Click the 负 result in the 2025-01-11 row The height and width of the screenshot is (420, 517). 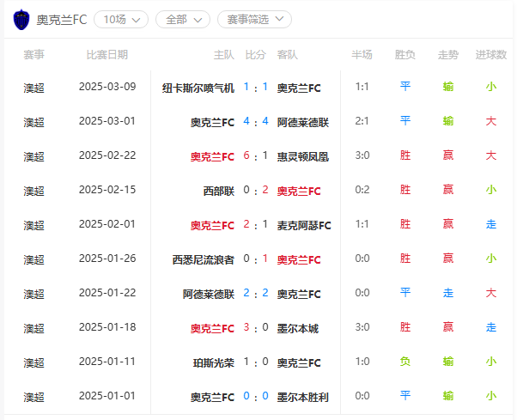click(404, 362)
